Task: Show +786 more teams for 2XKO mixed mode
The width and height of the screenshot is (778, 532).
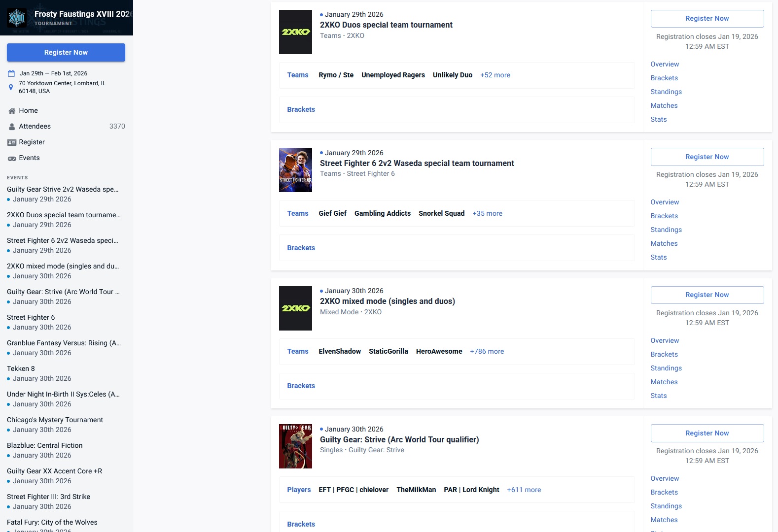Action: (487, 352)
